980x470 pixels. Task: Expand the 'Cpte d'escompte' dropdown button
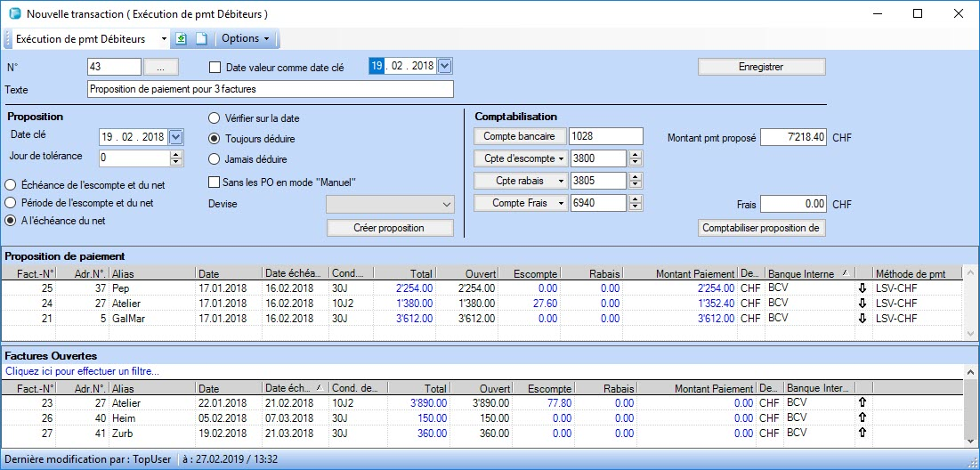tap(560, 158)
